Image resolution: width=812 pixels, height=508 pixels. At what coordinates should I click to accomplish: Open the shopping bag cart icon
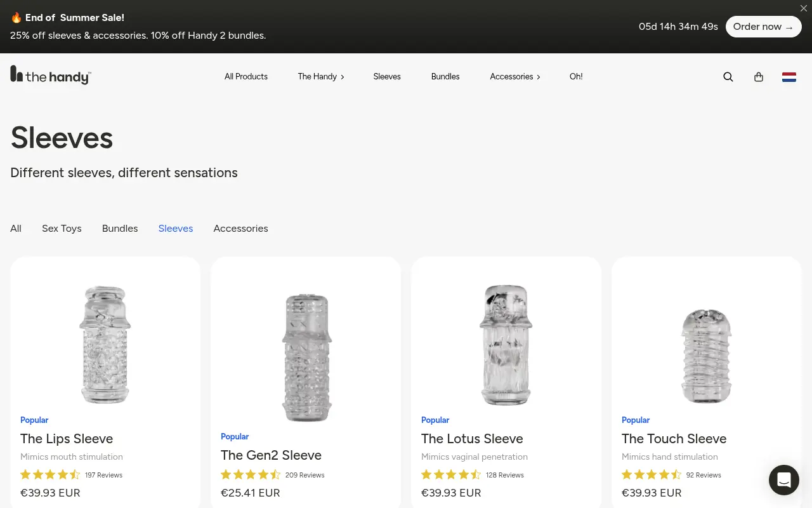tap(759, 77)
